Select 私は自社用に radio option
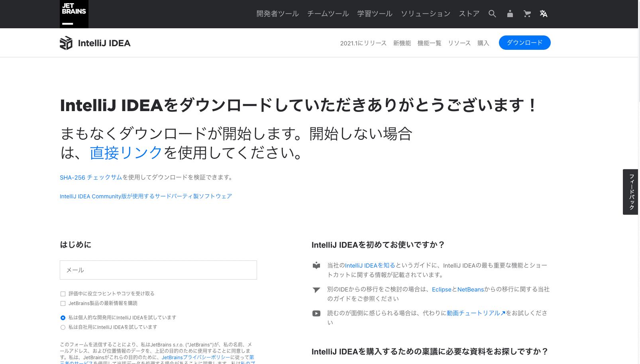Image resolution: width=640 pixels, height=364 pixels. point(63,327)
